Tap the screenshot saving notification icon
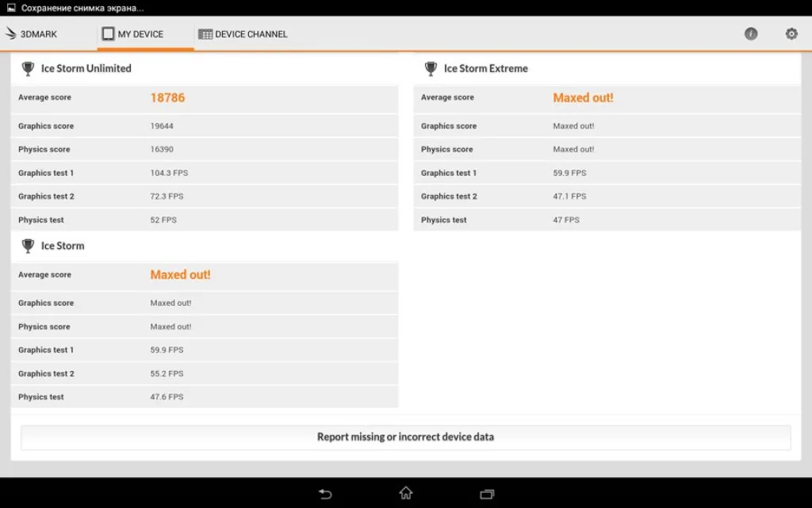This screenshot has width=812, height=508. coord(11,8)
